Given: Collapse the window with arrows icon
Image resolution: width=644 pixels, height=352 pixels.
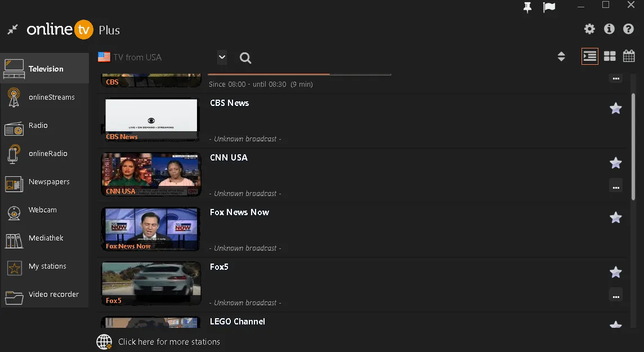Looking at the screenshot, I should point(13,29).
